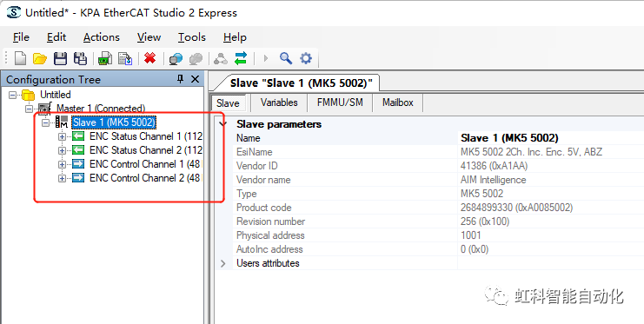This screenshot has height=324, width=644.
Task: Open the Actions menu
Action: point(102,37)
